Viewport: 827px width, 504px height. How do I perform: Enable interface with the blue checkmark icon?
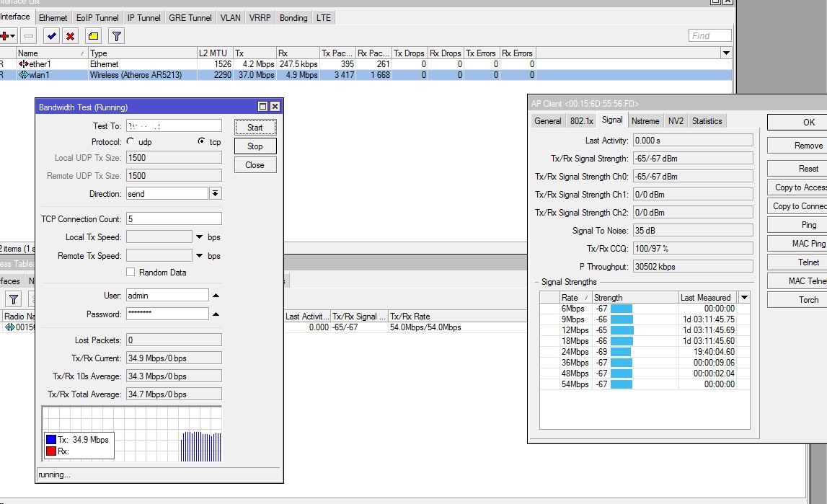coord(51,36)
